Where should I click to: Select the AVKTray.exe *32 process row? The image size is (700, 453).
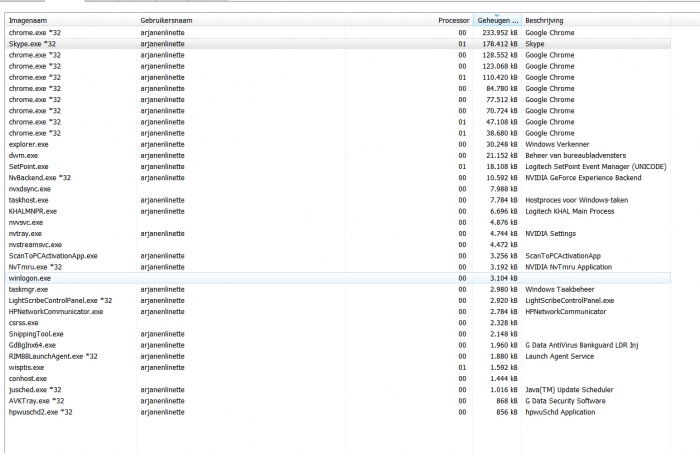coord(338,401)
